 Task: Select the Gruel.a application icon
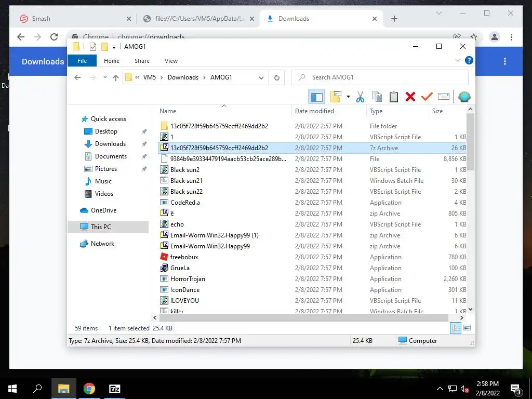point(164,268)
